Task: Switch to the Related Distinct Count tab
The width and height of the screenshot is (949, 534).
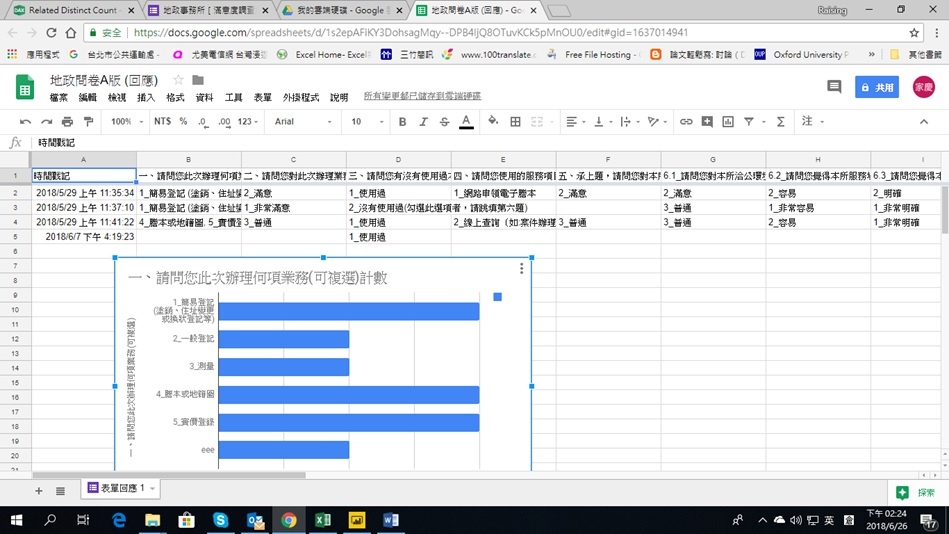Action: click(x=74, y=10)
